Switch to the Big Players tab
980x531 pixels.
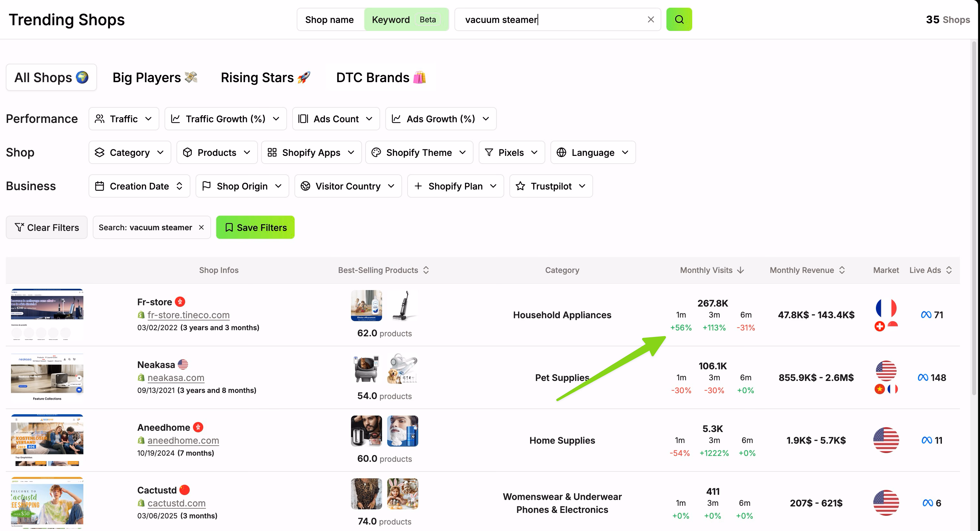click(x=155, y=77)
